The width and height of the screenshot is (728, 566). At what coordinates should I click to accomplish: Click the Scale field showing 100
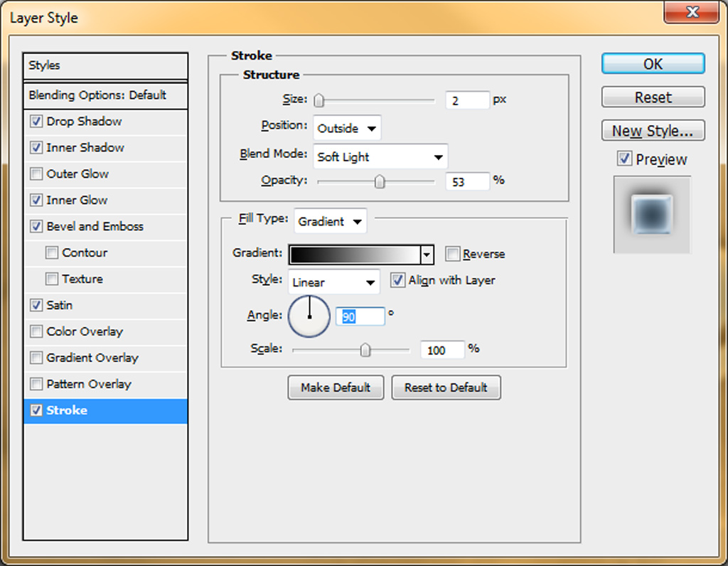442,350
